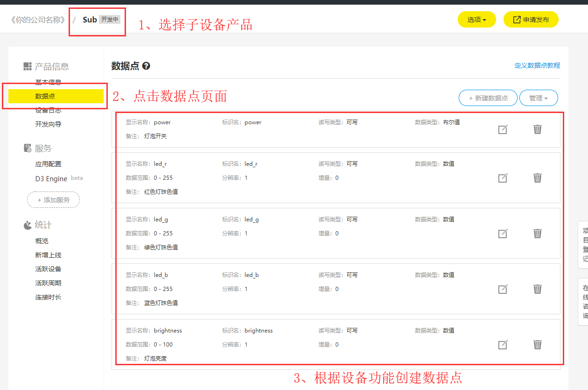This screenshot has height=390, width=588.
Task: Delete the led_r data point
Action: tap(537, 177)
